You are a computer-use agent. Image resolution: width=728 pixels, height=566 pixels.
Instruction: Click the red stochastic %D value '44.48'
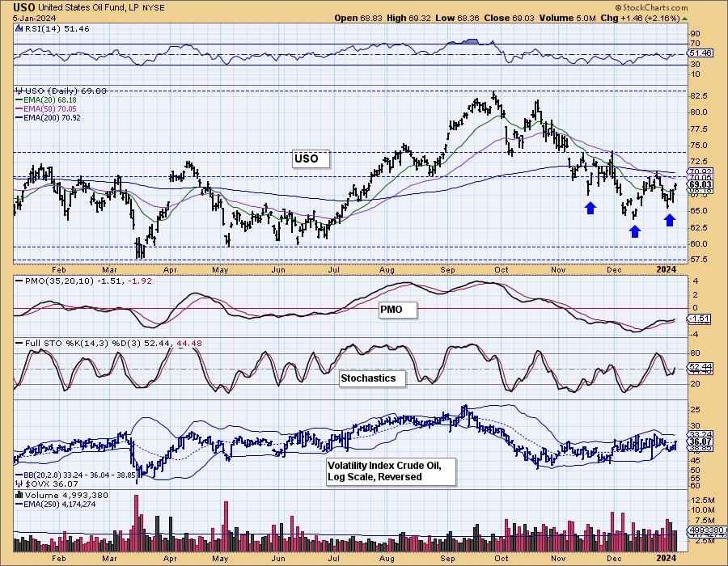[x=189, y=344]
